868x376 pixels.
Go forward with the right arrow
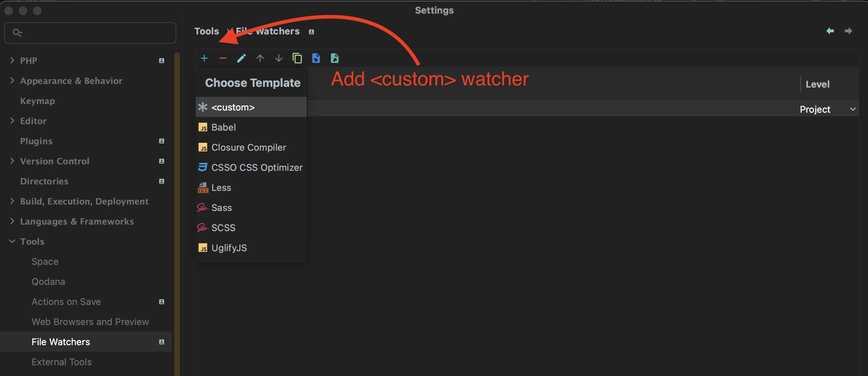click(848, 31)
